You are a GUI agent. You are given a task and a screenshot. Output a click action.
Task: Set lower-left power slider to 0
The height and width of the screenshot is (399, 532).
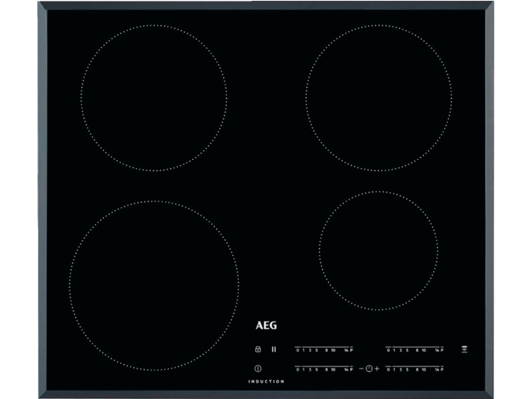point(298,369)
